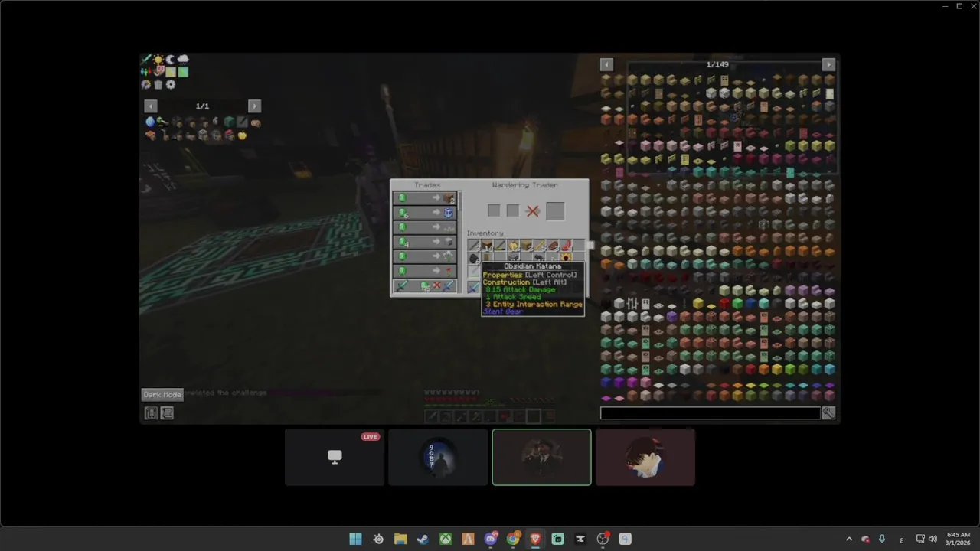
Task: Select the four-emerald trade row
Action: 425,241
